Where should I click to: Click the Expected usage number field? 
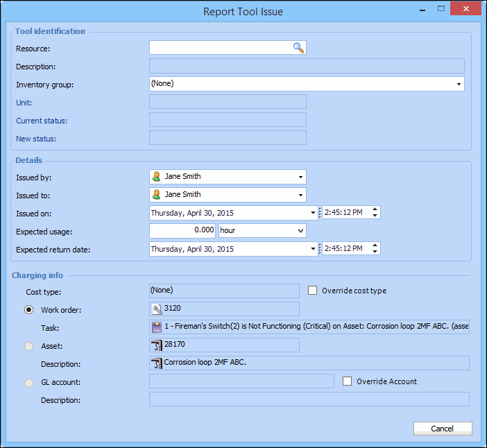pyautogui.click(x=182, y=231)
